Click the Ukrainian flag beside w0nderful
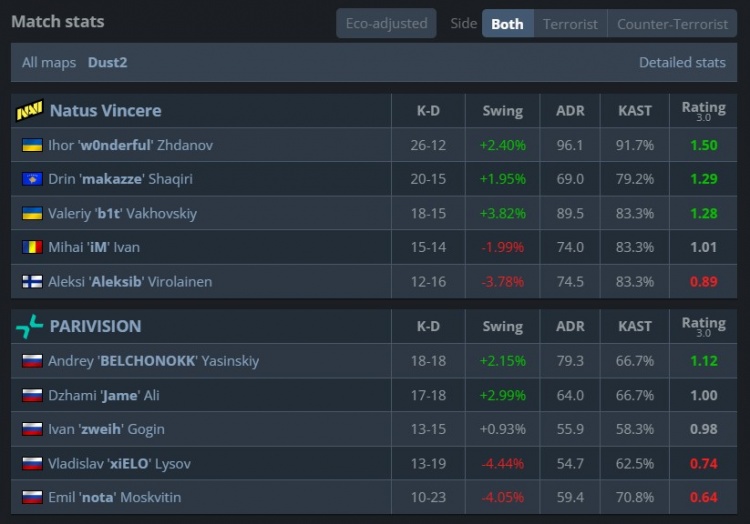Image resolution: width=750 pixels, height=524 pixels. [32, 145]
